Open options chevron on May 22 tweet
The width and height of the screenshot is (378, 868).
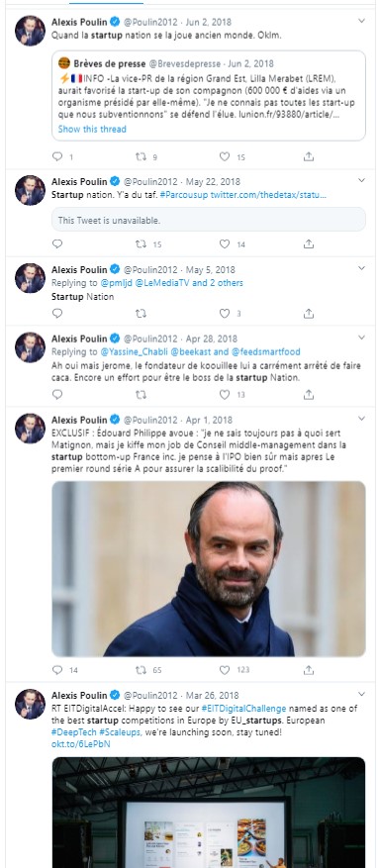[361, 180]
